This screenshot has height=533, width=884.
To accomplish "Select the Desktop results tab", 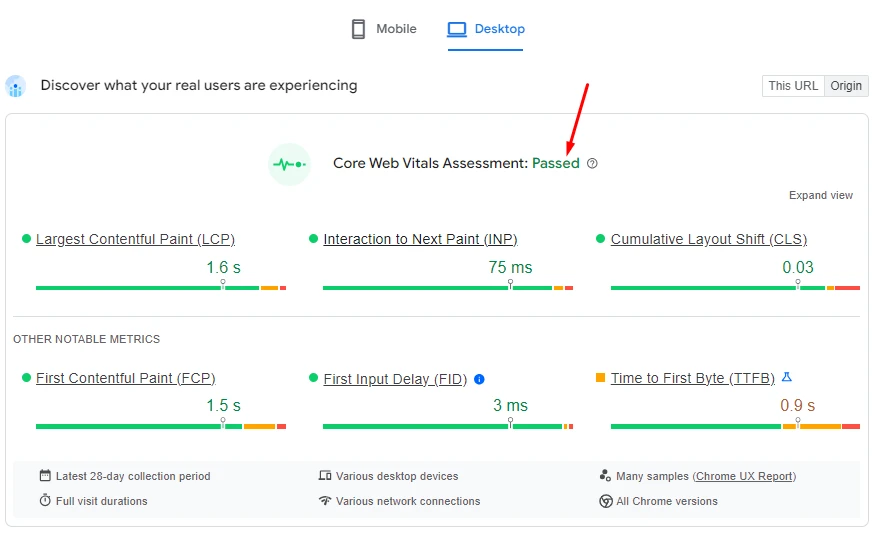I will 486,29.
